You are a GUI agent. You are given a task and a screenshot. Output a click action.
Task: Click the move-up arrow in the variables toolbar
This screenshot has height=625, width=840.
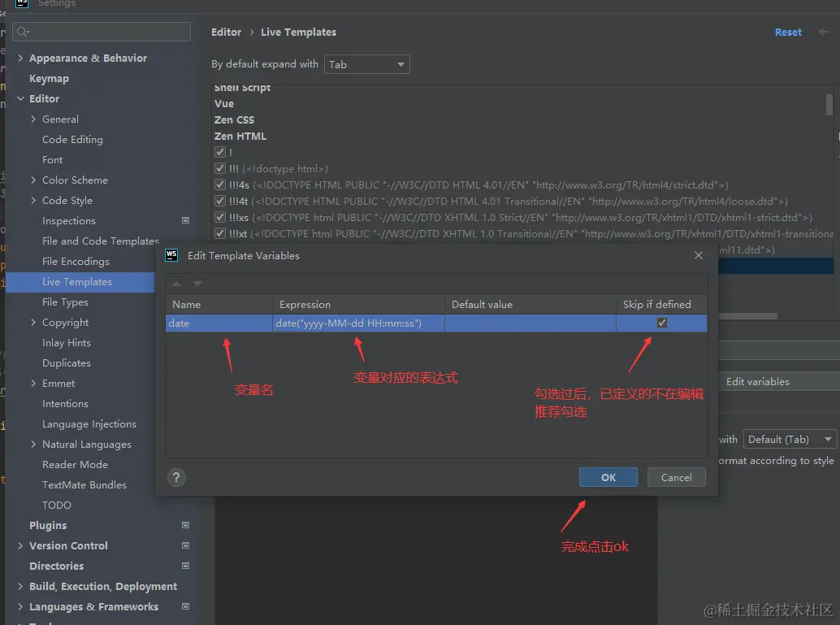point(177,283)
